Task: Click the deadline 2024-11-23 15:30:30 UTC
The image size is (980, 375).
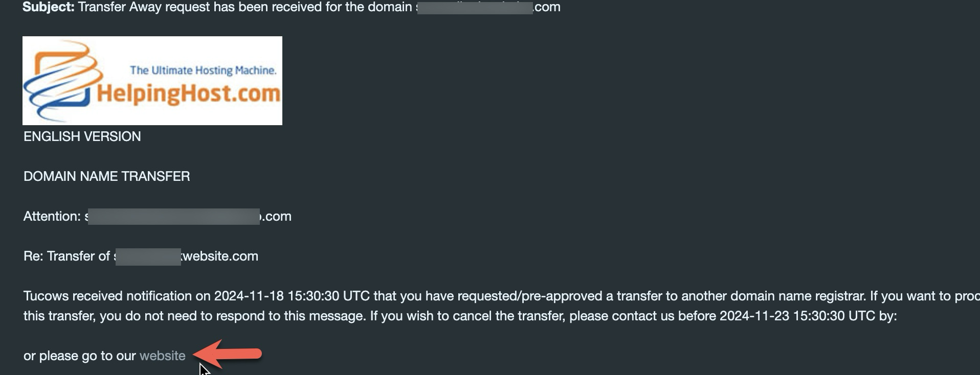Action: (797, 316)
